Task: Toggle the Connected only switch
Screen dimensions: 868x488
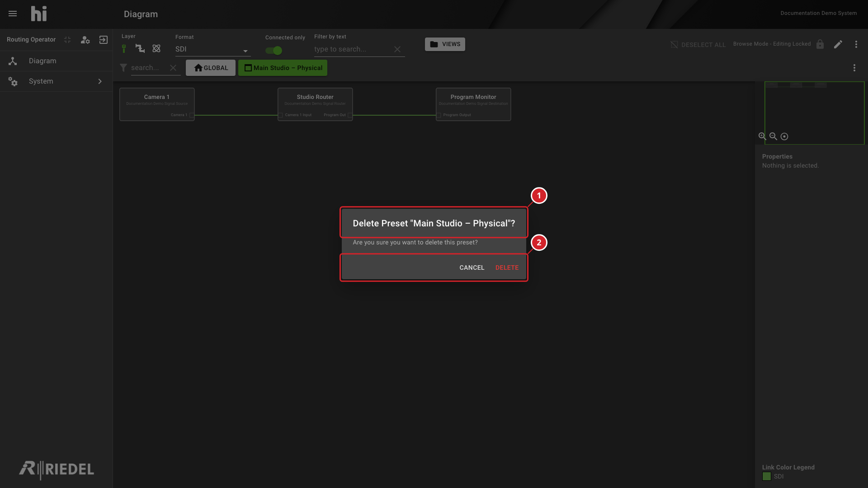Action: tap(274, 51)
